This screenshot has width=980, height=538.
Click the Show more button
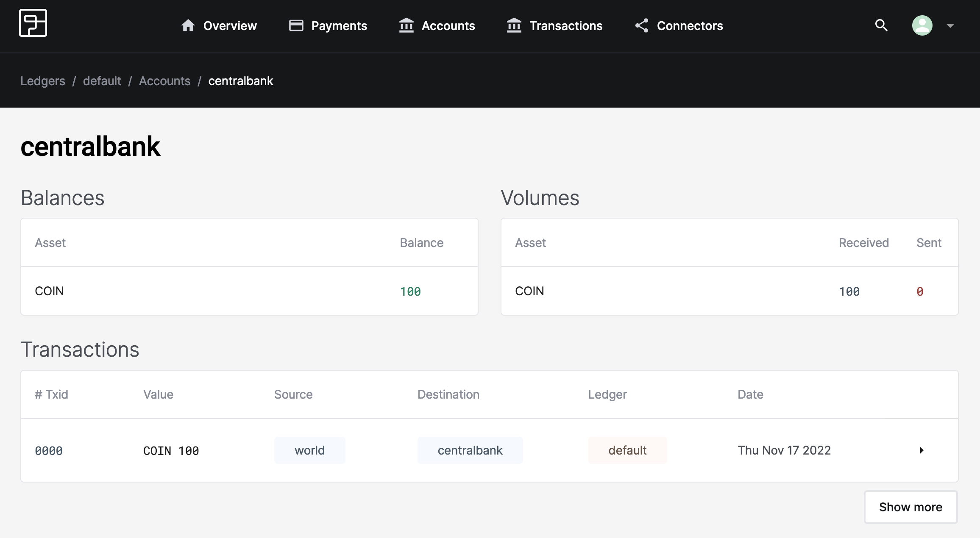point(910,507)
